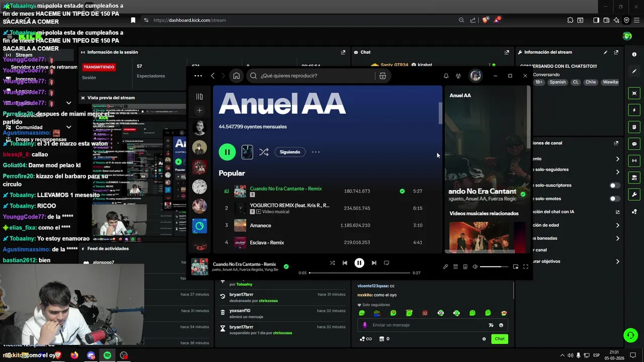Open Spotify profile avatar menu
Viewport: 644px width, 362px height.
click(475, 76)
